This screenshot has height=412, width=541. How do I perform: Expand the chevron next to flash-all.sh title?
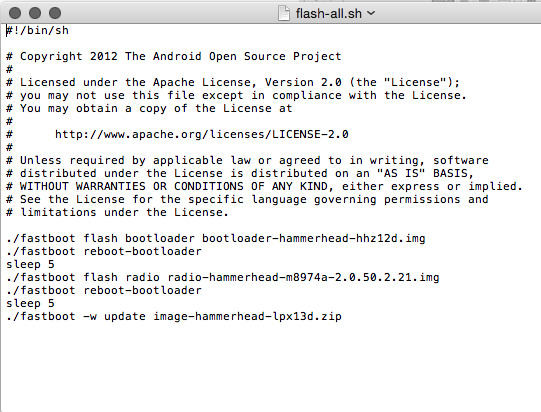pos(371,13)
